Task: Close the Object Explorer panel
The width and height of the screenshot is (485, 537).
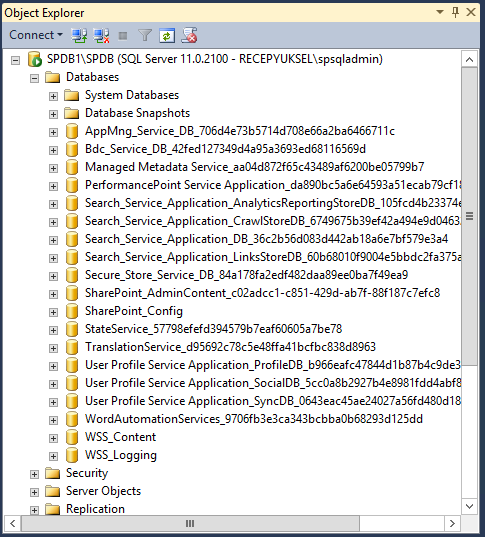Action: 471,12
